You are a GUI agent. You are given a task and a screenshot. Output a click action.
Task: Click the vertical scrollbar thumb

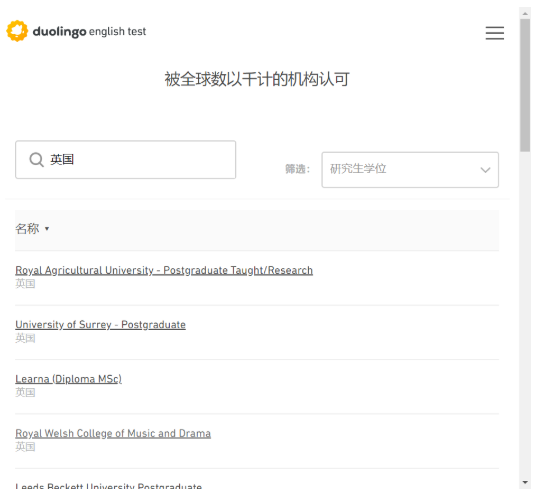point(525,85)
